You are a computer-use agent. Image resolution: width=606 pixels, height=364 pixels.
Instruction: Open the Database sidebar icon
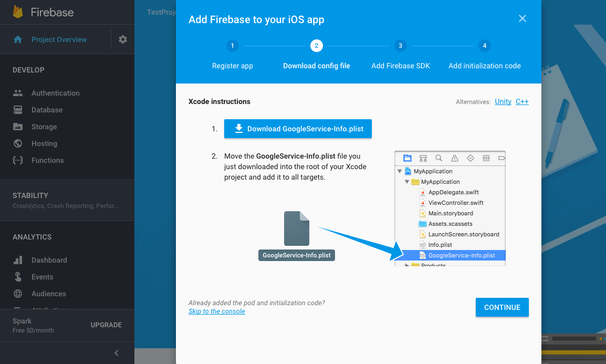[18, 109]
